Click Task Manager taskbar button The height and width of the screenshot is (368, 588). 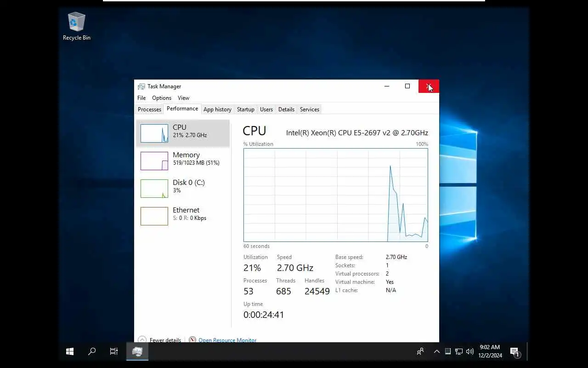point(137,351)
